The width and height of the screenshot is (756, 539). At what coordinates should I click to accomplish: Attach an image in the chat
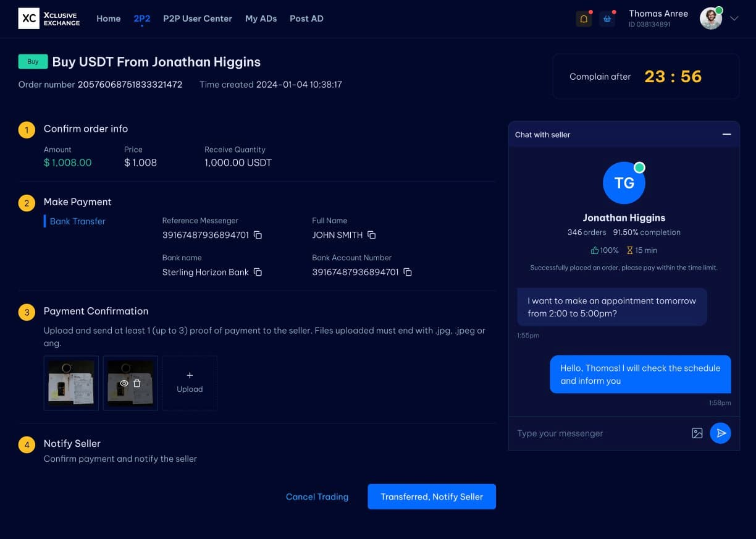(x=697, y=433)
